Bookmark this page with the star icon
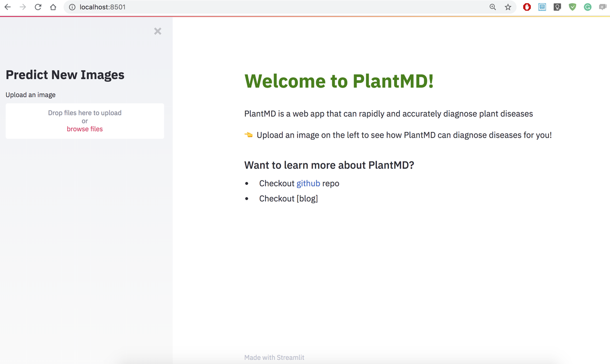The height and width of the screenshot is (364, 610). tap(508, 7)
